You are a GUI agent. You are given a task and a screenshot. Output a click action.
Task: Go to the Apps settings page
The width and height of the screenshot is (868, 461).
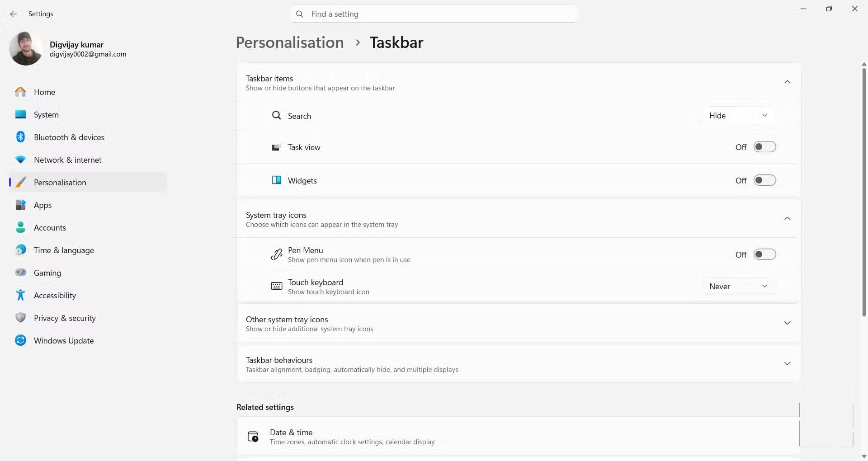(43, 205)
